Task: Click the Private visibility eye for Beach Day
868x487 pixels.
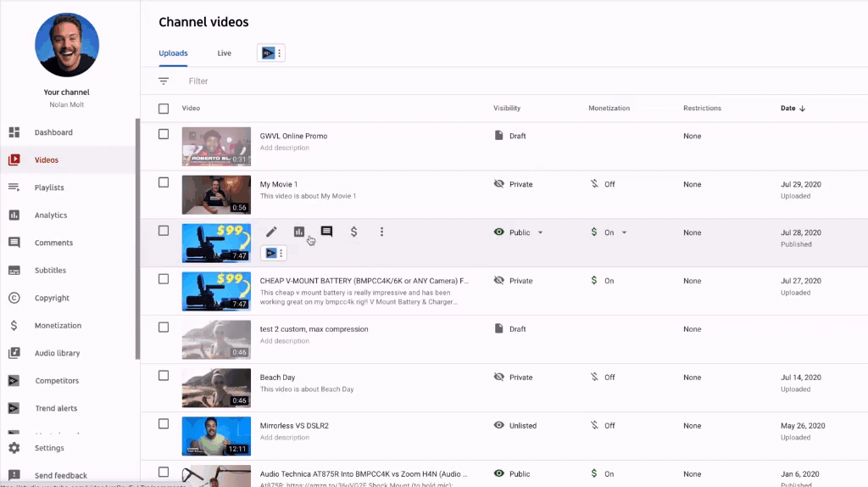Action: (498, 377)
